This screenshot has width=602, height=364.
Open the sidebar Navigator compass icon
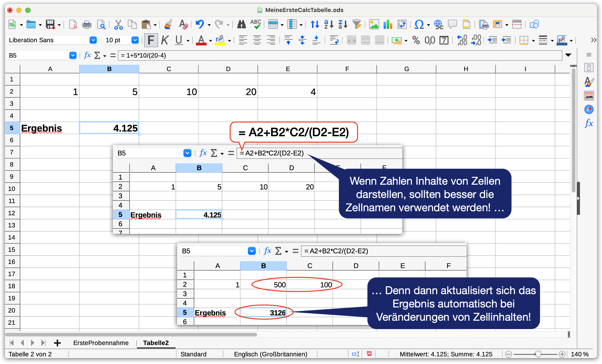point(589,109)
